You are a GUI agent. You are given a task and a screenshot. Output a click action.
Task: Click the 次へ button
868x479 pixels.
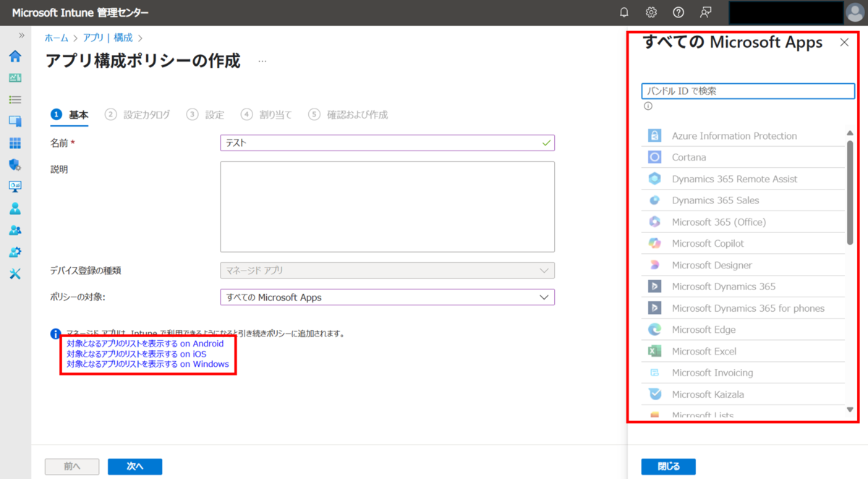(x=135, y=467)
